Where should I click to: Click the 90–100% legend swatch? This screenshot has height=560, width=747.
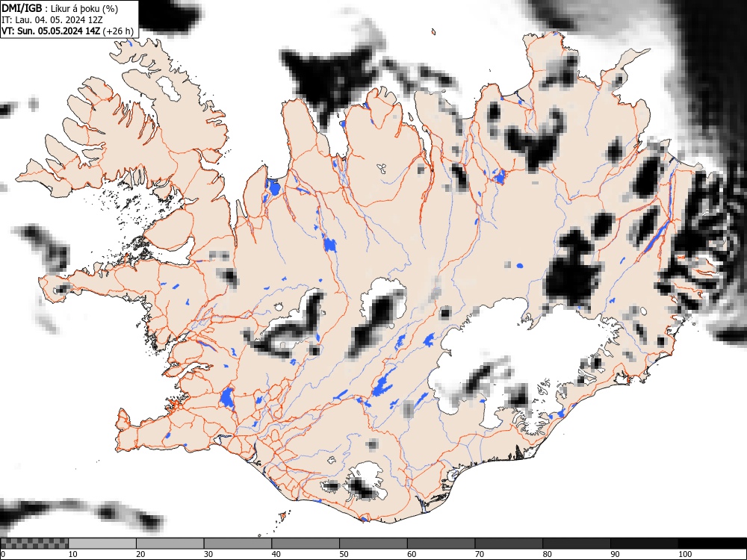pos(644,544)
